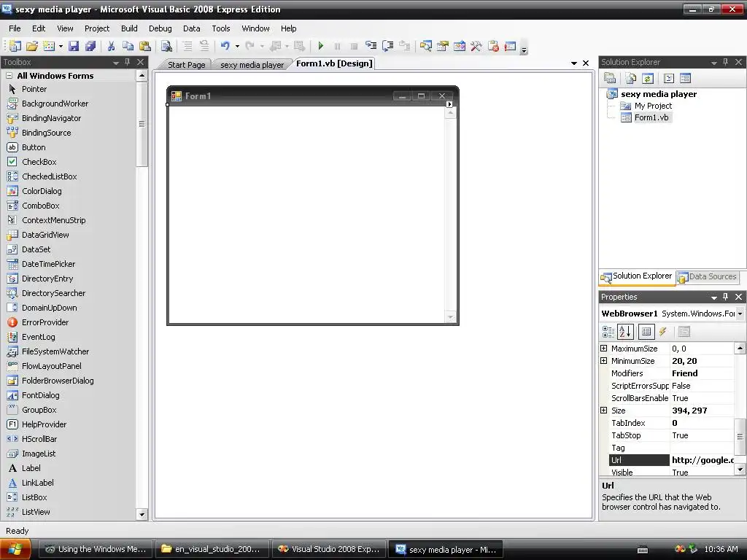Click Show All Files in Solution Explorer
747x560 pixels.
[x=631, y=78]
